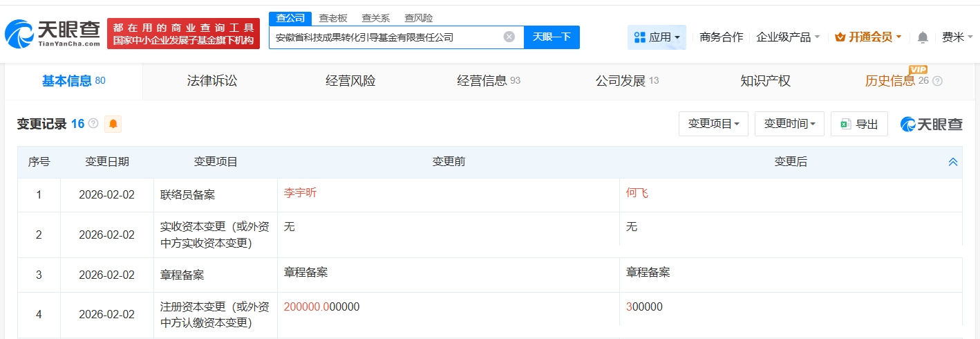Open the 开通会员 membership dropdown
Image resolution: width=980 pixels, height=339 pixels.
pyautogui.click(x=868, y=37)
